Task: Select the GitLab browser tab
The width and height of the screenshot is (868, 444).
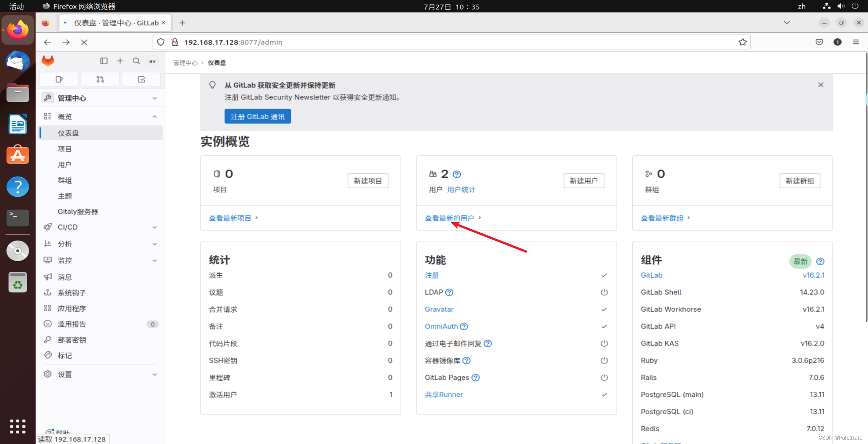Action: pyautogui.click(x=115, y=23)
